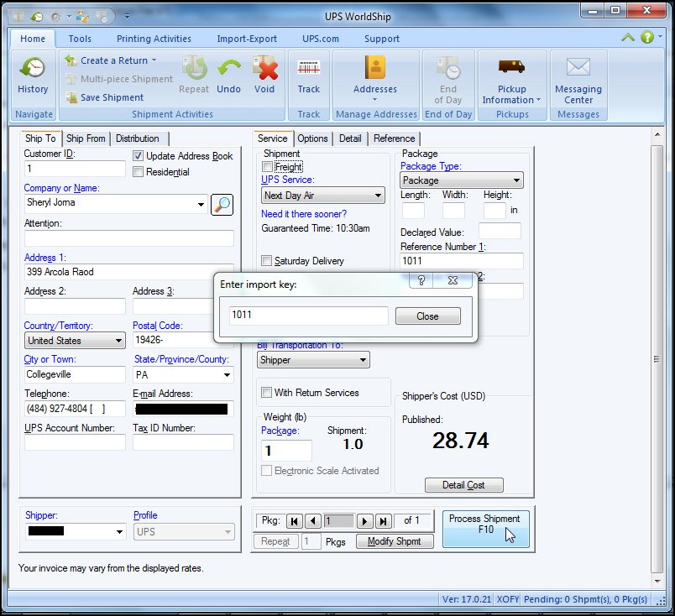Click Save Shipment in Shipment Activities
The height and width of the screenshot is (616, 675).
pyautogui.click(x=113, y=98)
